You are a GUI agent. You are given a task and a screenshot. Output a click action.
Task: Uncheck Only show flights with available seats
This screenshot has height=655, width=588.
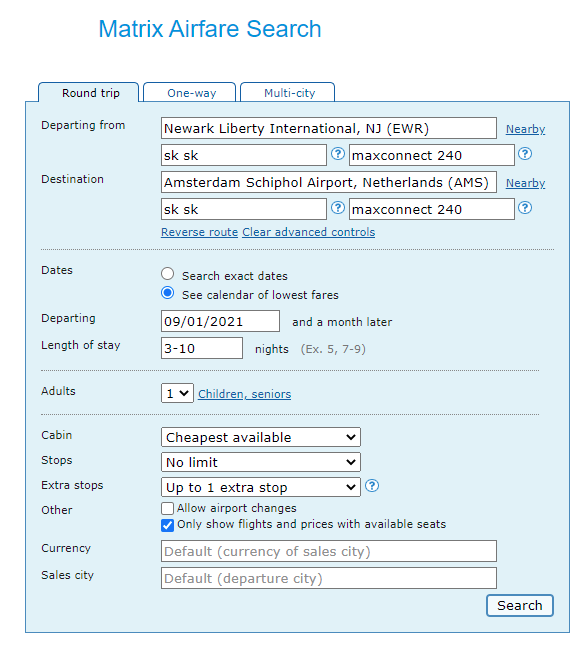[167, 525]
